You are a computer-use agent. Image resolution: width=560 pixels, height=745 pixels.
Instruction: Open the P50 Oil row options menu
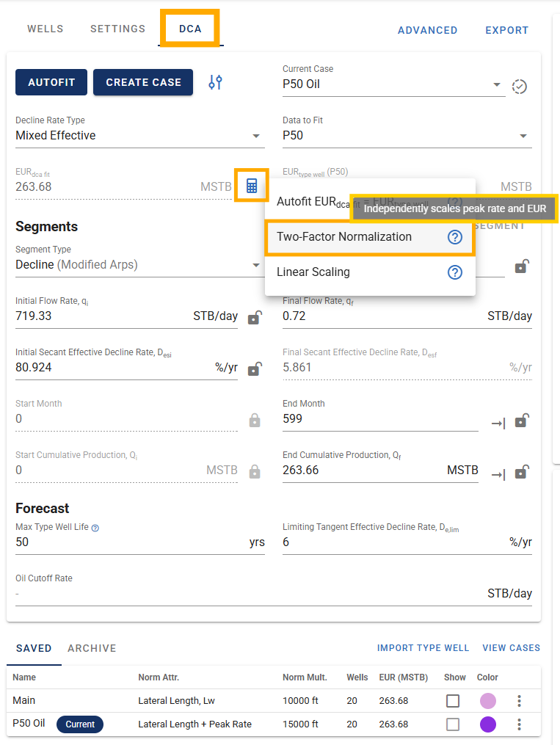pos(519,724)
